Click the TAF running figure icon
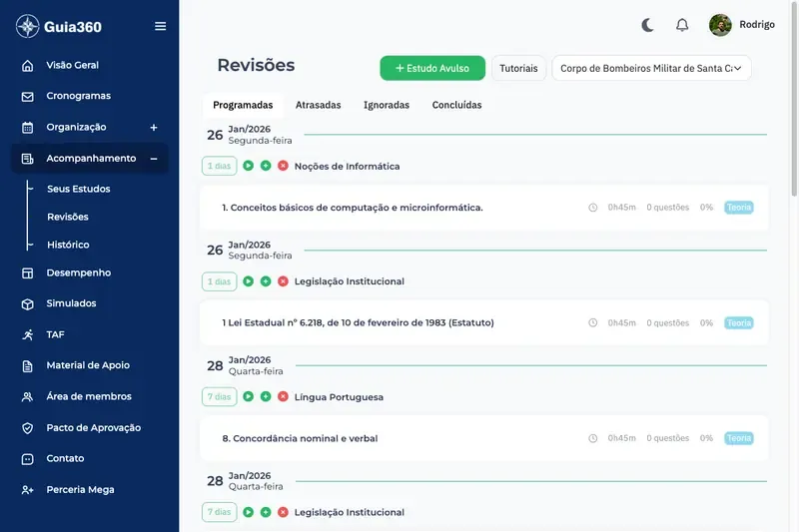The width and height of the screenshot is (799, 532). [x=28, y=335]
